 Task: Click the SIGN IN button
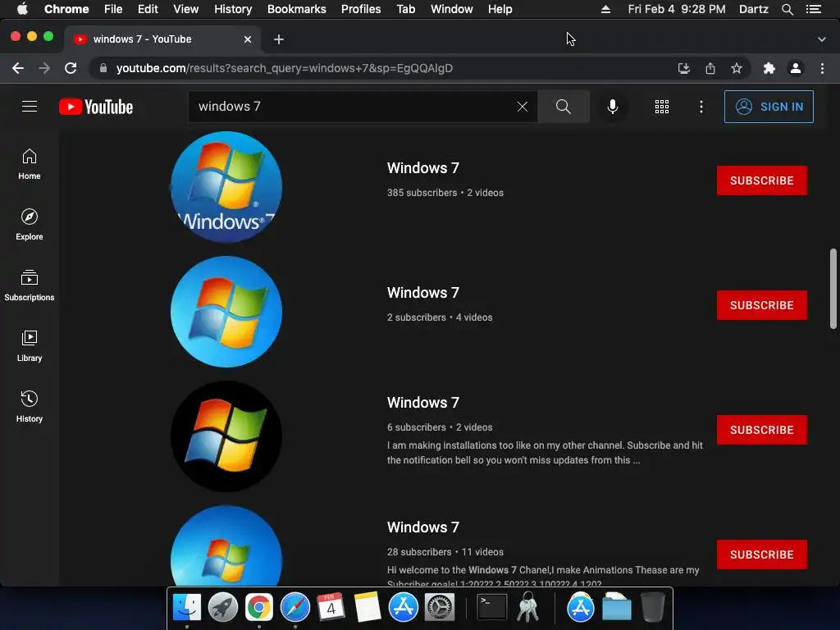(x=769, y=107)
